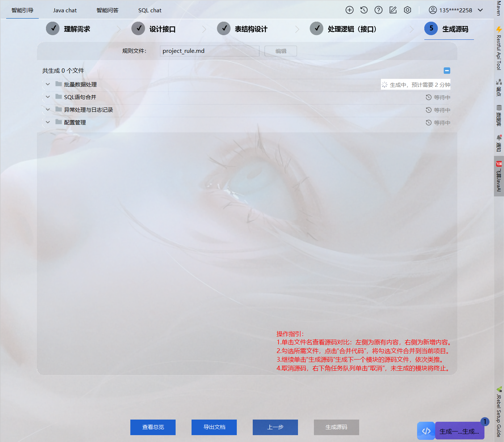This screenshot has height=442, width=504.
Task: Create a new session with the plus icon
Action: click(349, 10)
